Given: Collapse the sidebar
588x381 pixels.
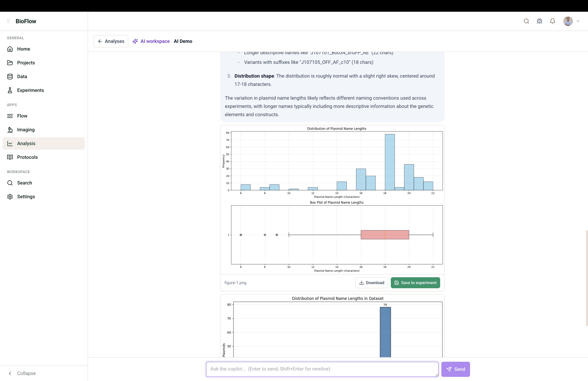Looking at the screenshot, I should pyautogui.click(x=22, y=373).
